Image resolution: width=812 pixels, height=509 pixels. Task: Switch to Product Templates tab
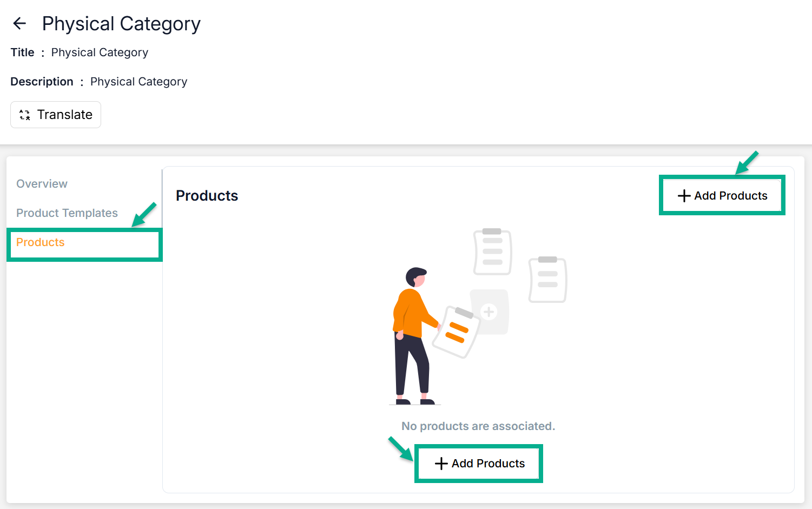point(67,213)
